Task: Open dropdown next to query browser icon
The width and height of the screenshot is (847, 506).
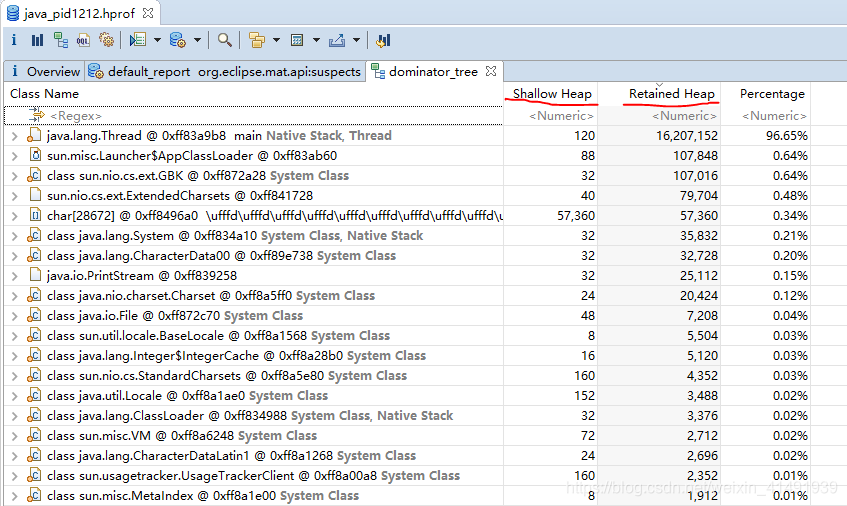Action: (x=197, y=40)
